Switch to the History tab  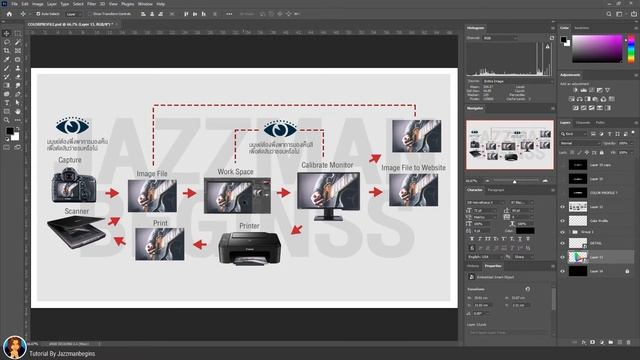(x=473, y=266)
